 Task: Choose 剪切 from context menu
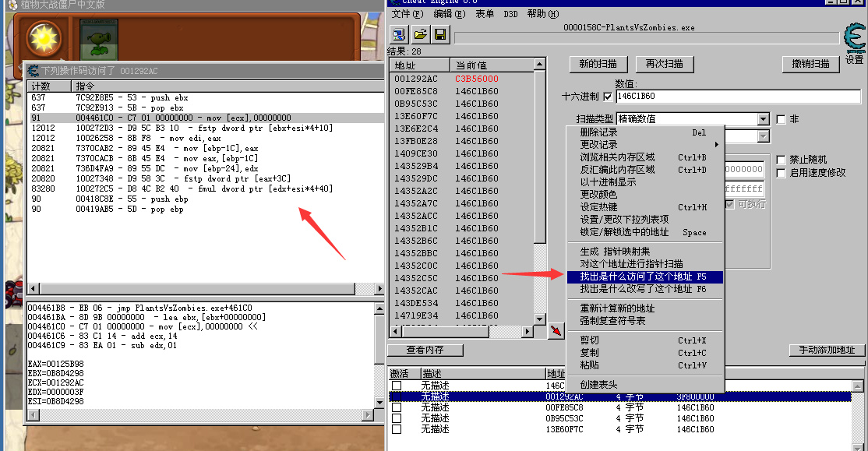pos(645,340)
